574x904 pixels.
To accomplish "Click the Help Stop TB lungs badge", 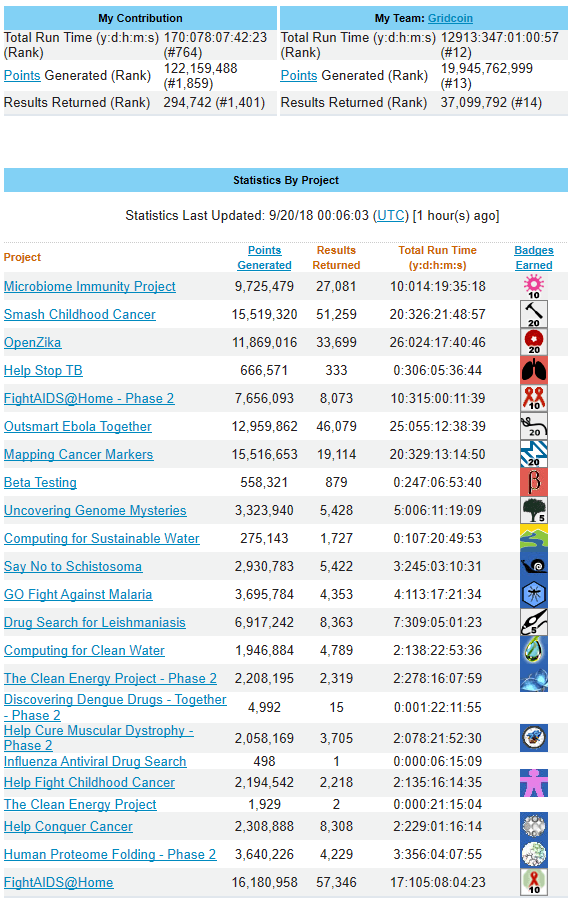I will [x=534, y=370].
